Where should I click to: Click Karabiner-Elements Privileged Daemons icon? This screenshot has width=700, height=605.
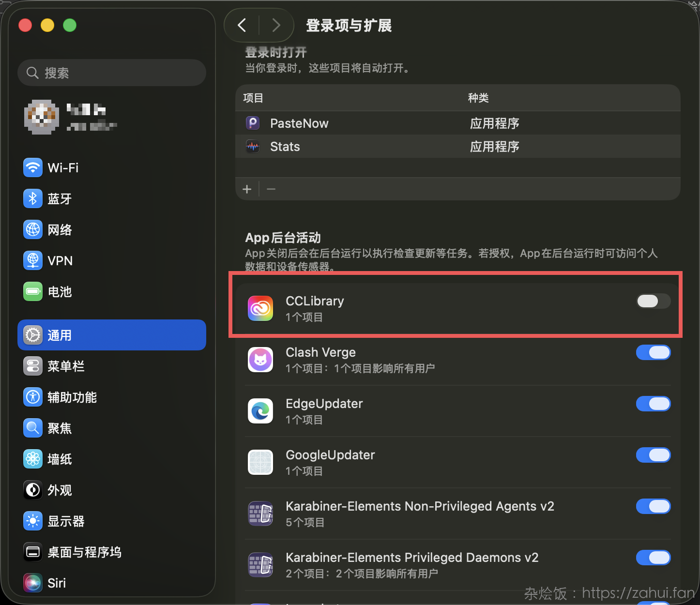click(x=260, y=565)
